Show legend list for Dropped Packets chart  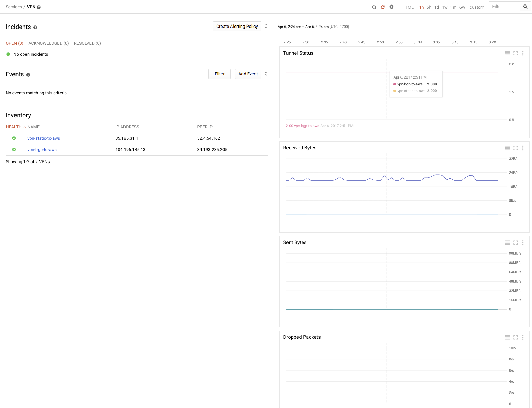tap(508, 337)
